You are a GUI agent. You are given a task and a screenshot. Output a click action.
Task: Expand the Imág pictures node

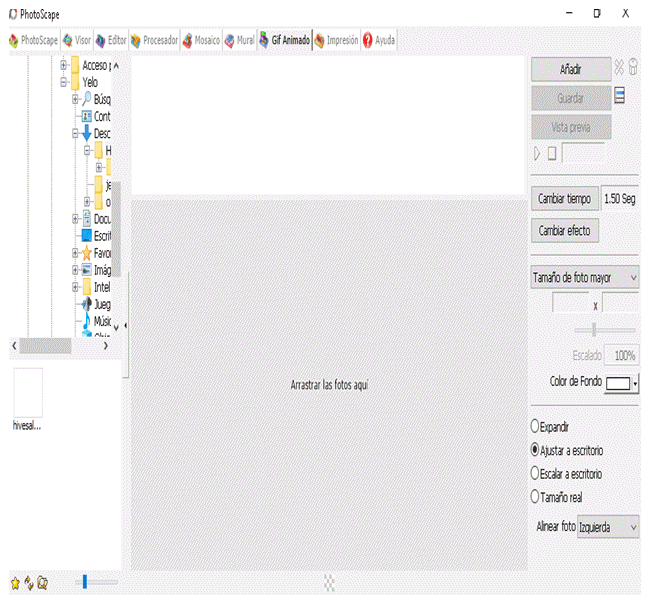click(75, 270)
